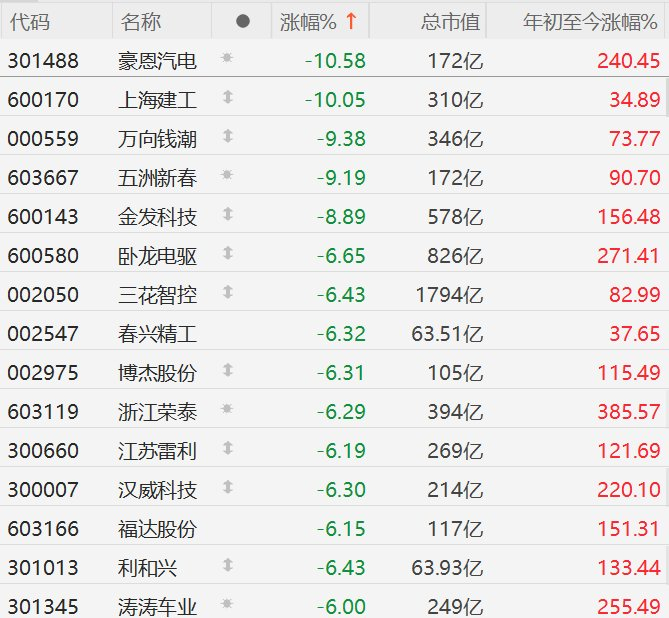Open stock 汉威科技
Viewport: 669px width, 618px height.
click(x=157, y=490)
